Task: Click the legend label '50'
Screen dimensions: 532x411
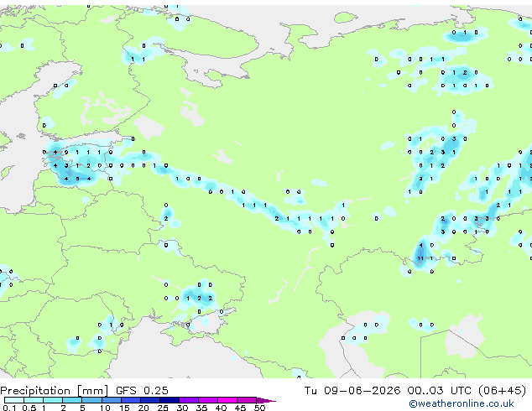Action: pyautogui.click(x=259, y=408)
